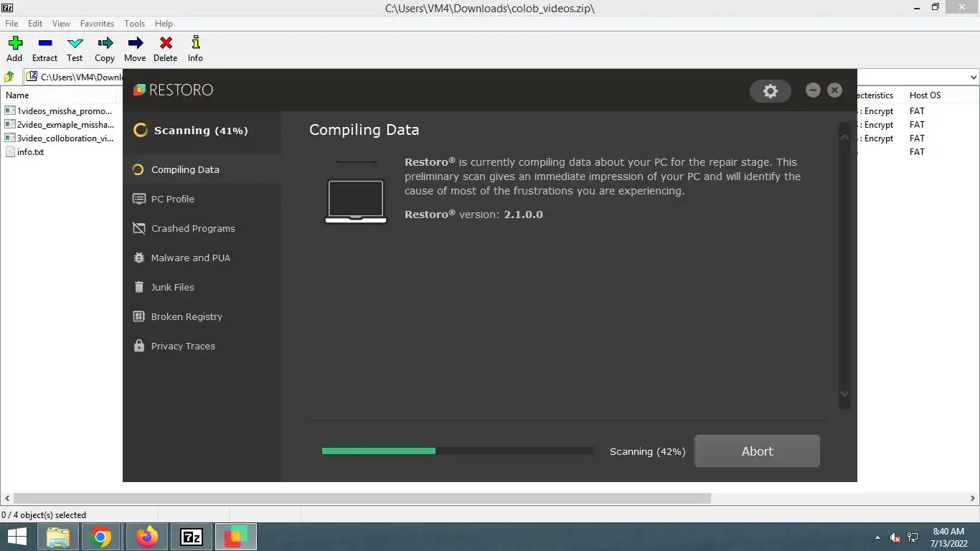Launch Firefox from the taskbar
980x551 pixels.
[147, 537]
